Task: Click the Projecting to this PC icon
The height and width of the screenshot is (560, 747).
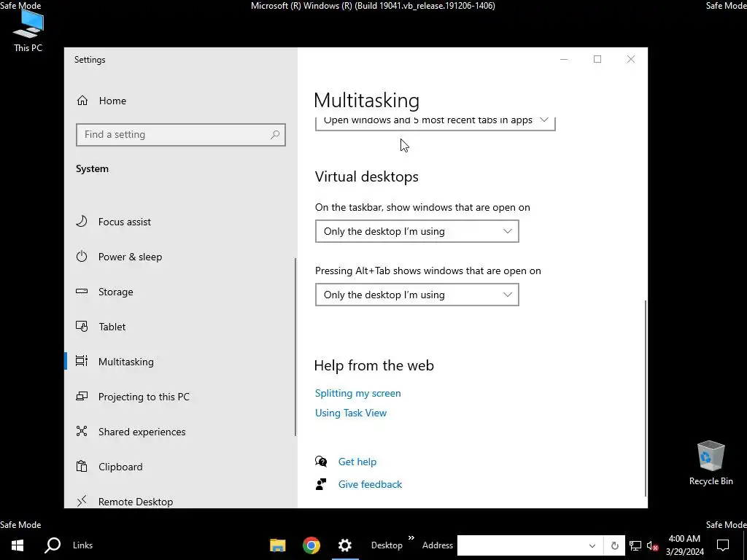Action: tap(82, 396)
